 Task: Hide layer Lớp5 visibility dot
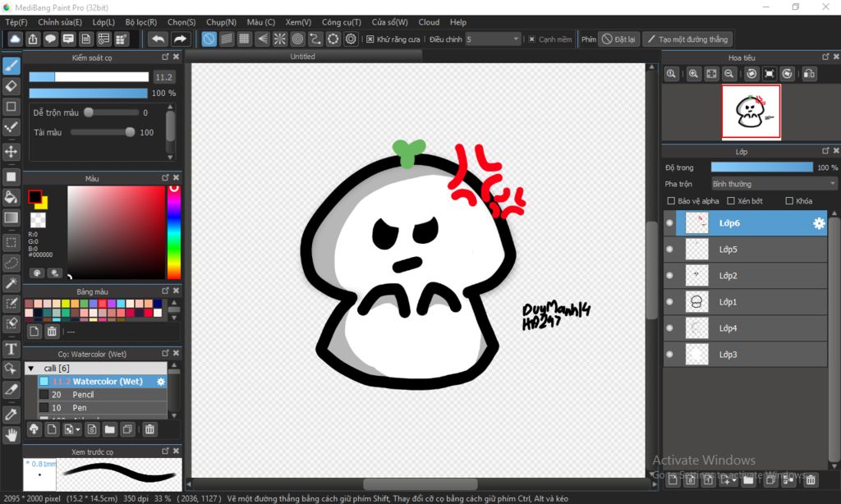669,250
